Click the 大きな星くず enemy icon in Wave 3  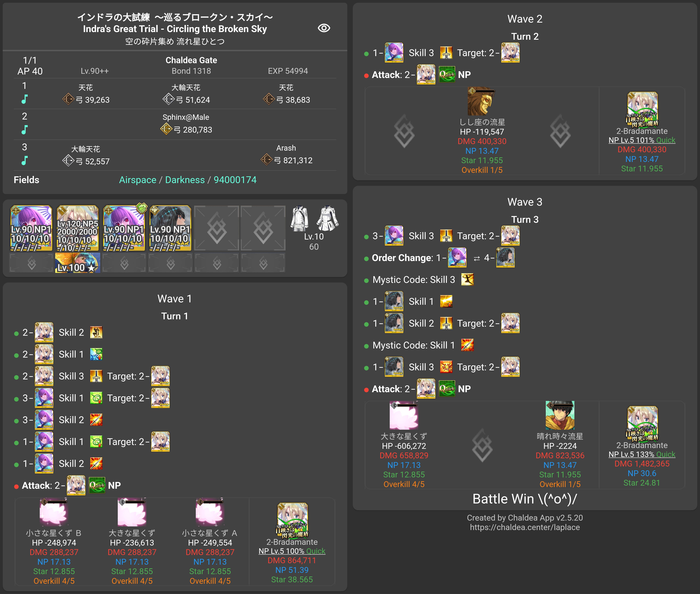[404, 415]
